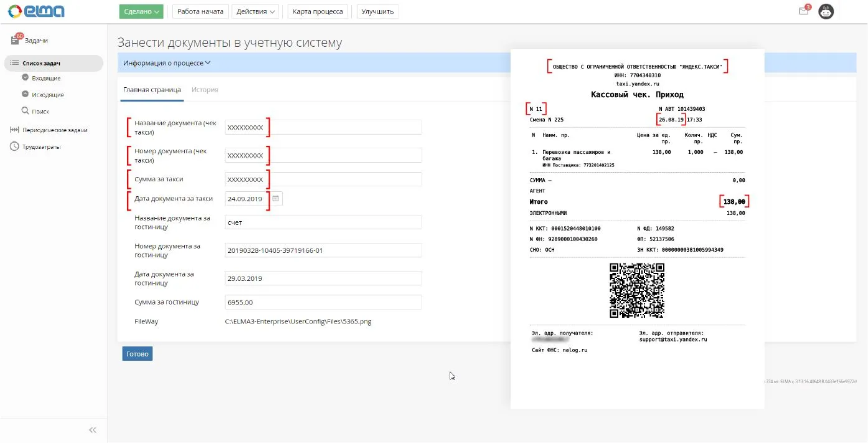
Task: Click the ELMA logo
Action: click(36, 11)
